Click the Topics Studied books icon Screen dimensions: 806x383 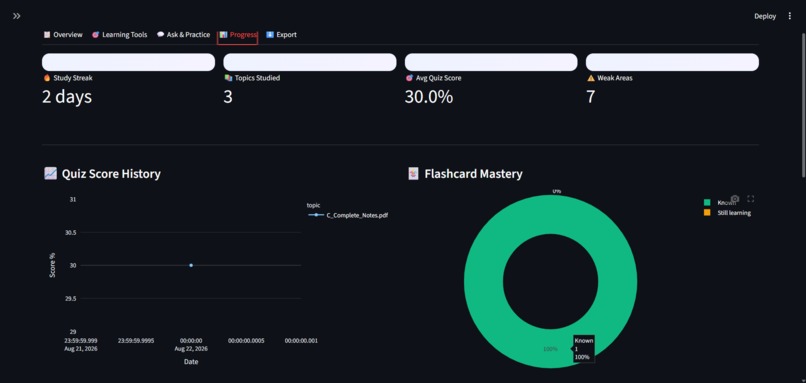tap(228, 78)
